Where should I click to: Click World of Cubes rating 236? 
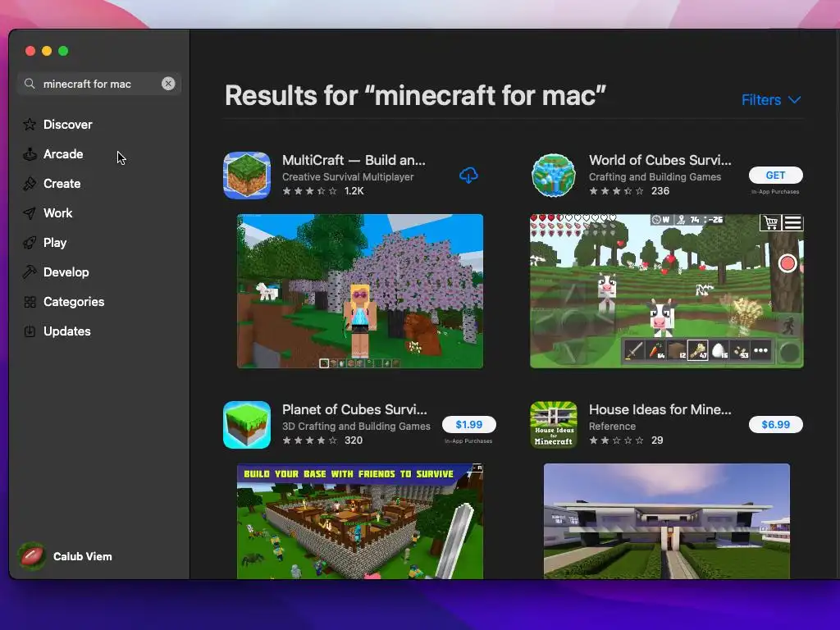tap(629, 191)
